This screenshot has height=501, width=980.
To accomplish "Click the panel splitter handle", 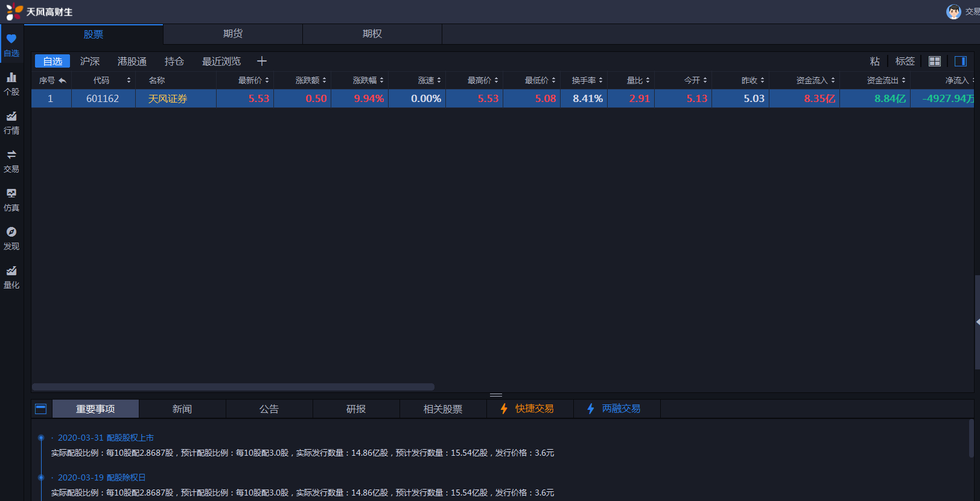I will point(496,395).
